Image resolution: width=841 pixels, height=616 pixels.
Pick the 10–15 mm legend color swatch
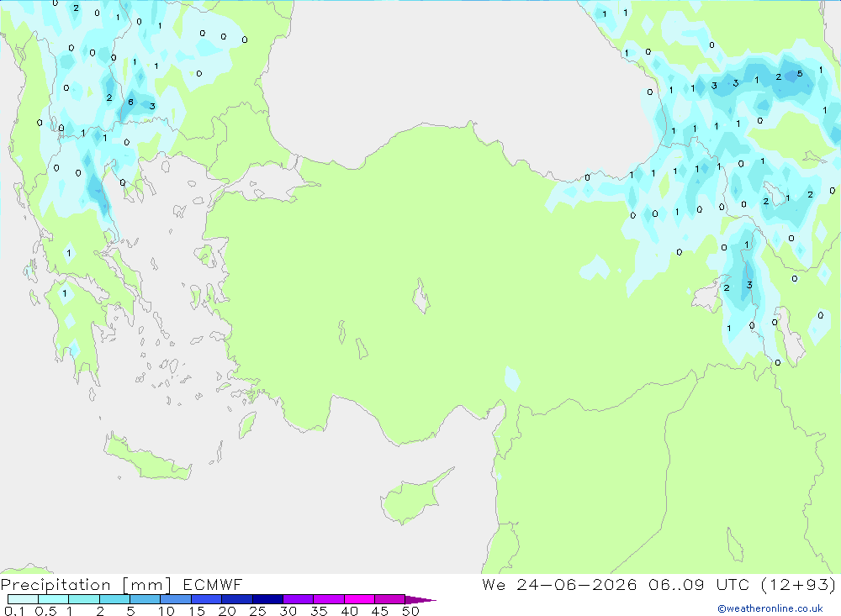pyautogui.click(x=176, y=599)
